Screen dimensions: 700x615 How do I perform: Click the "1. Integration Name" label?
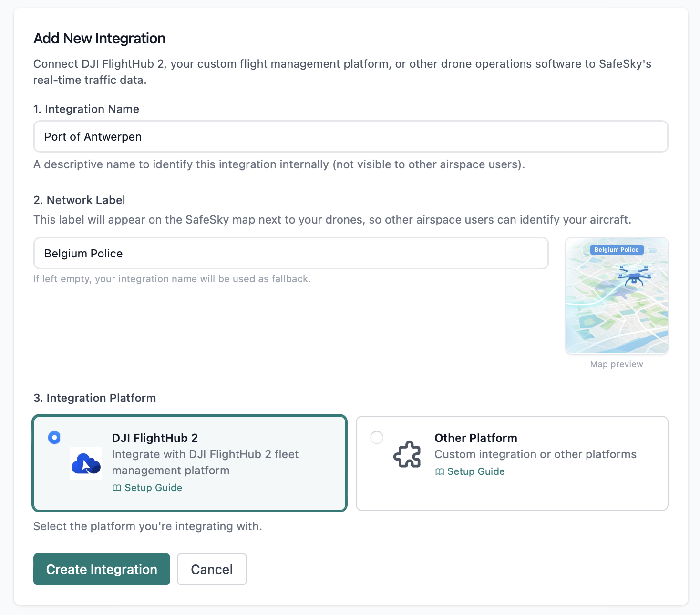(86, 109)
